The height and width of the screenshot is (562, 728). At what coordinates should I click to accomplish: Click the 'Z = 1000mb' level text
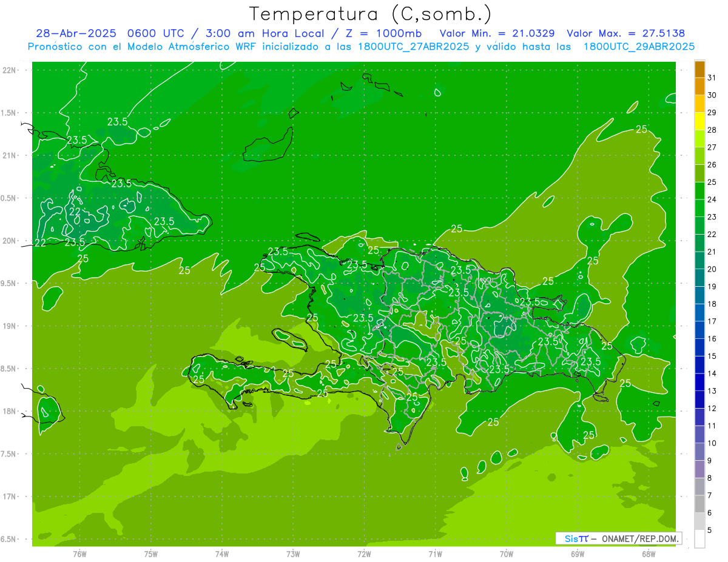tap(383, 33)
